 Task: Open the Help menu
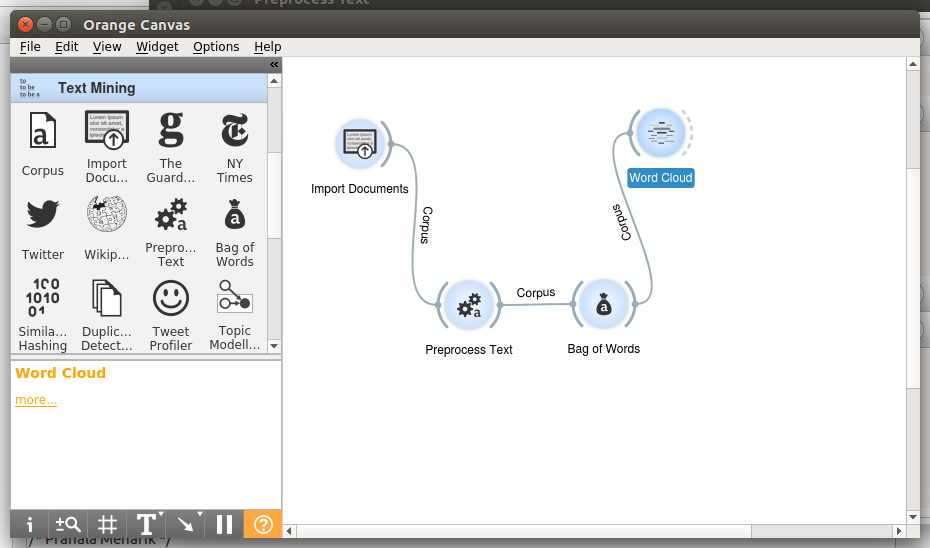click(x=267, y=47)
